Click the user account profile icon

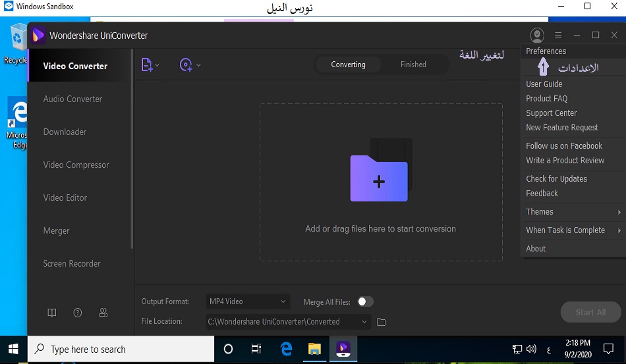pyautogui.click(x=537, y=35)
